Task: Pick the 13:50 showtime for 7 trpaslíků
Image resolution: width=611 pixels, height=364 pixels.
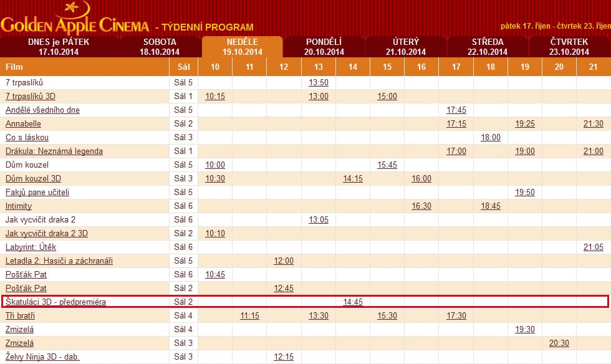Action: [x=319, y=83]
